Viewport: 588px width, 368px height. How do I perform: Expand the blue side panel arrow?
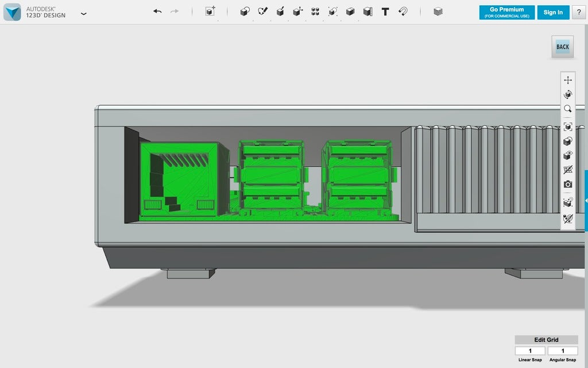pyautogui.click(x=586, y=201)
